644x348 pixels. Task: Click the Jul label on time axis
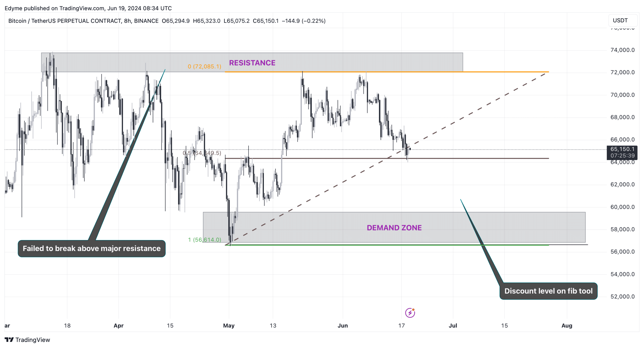[453, 326]
